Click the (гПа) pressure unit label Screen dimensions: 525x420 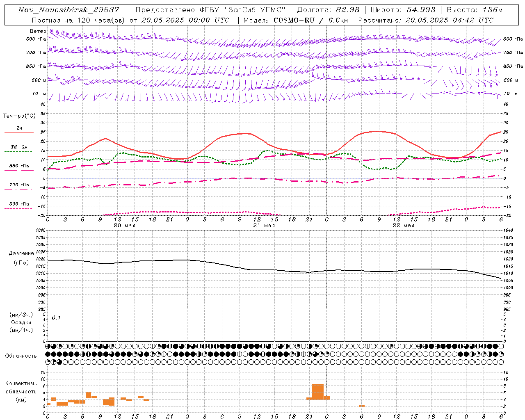coord(21,262)
